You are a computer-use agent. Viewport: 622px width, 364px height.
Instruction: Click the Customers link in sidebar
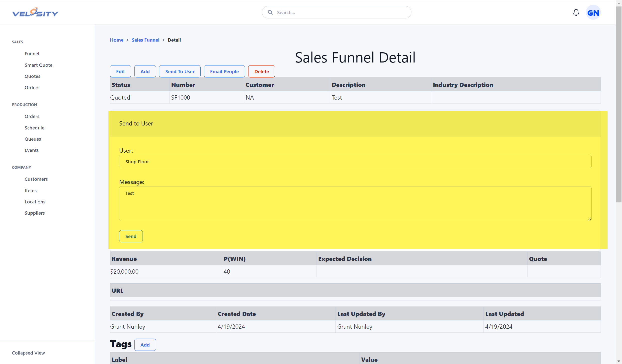[36, 179]
